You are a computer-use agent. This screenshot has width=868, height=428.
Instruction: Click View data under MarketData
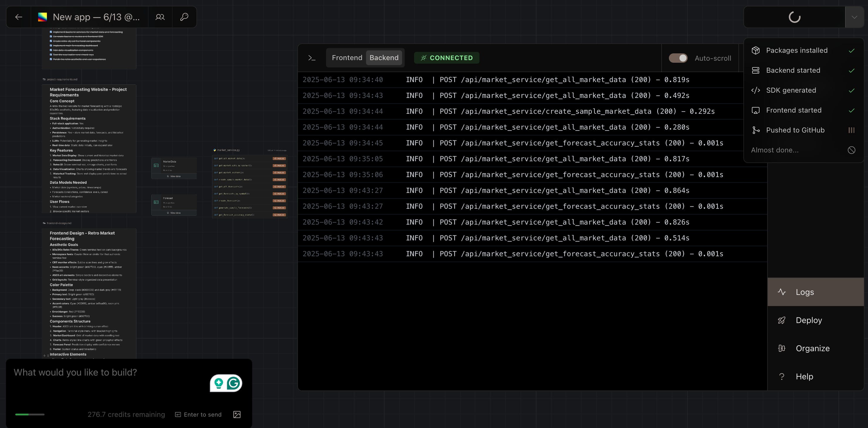click(x=174, y=176)
